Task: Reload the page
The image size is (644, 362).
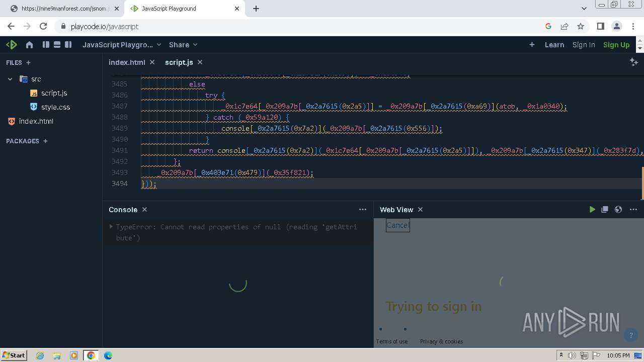Action: pos(43,26)
